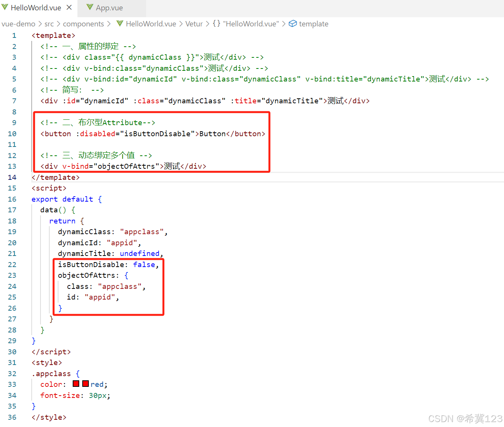Click line number 14 in gutter

pyautogui.click(x=12, y=177)
